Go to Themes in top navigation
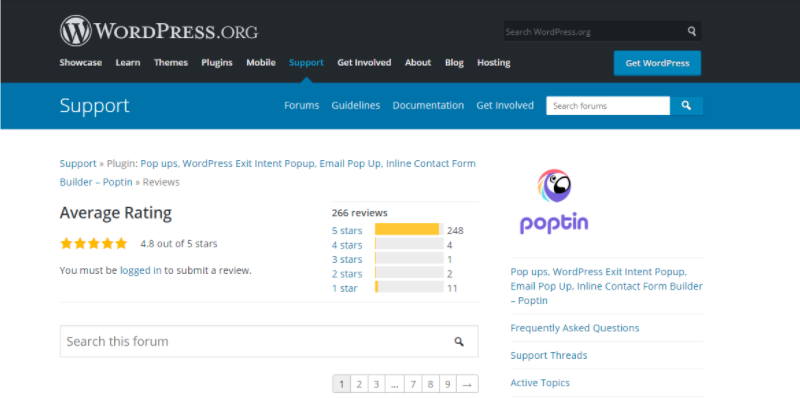This screenshot has height=398, width=800. (x=171, y=63)
